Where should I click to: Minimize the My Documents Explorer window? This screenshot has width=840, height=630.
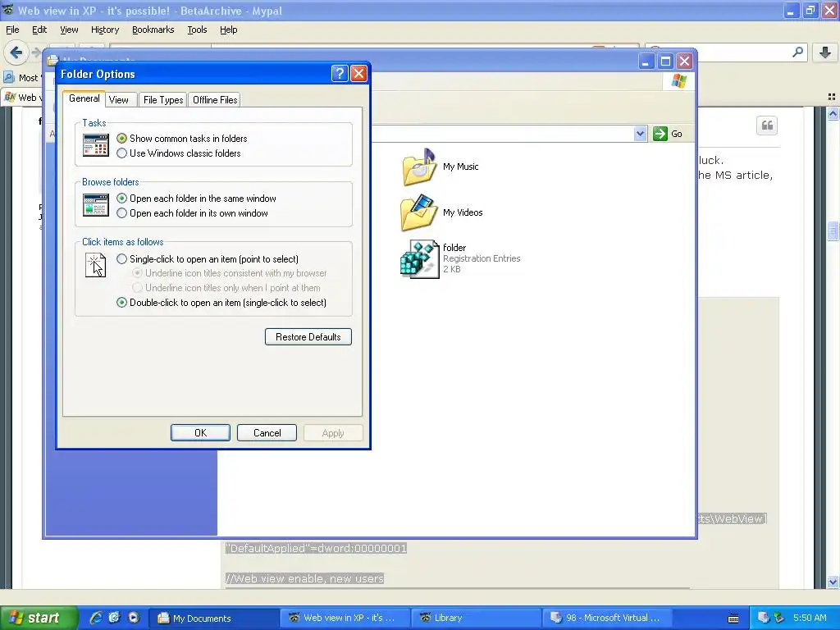click(646, 61)
